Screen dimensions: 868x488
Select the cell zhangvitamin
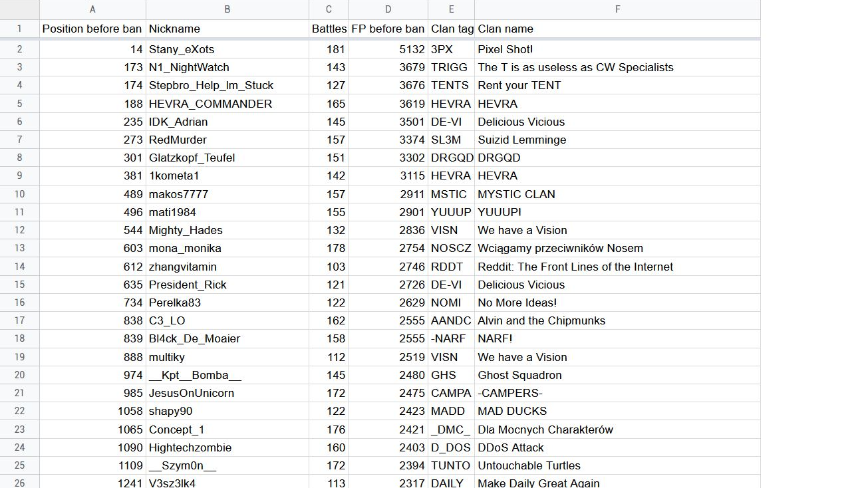tap(227, 267)
